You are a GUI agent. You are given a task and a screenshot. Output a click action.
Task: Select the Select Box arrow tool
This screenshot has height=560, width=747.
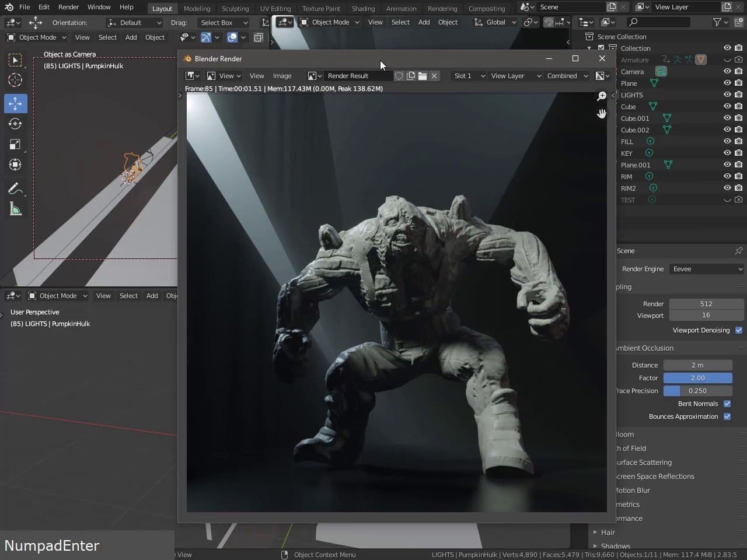point(15,60)
